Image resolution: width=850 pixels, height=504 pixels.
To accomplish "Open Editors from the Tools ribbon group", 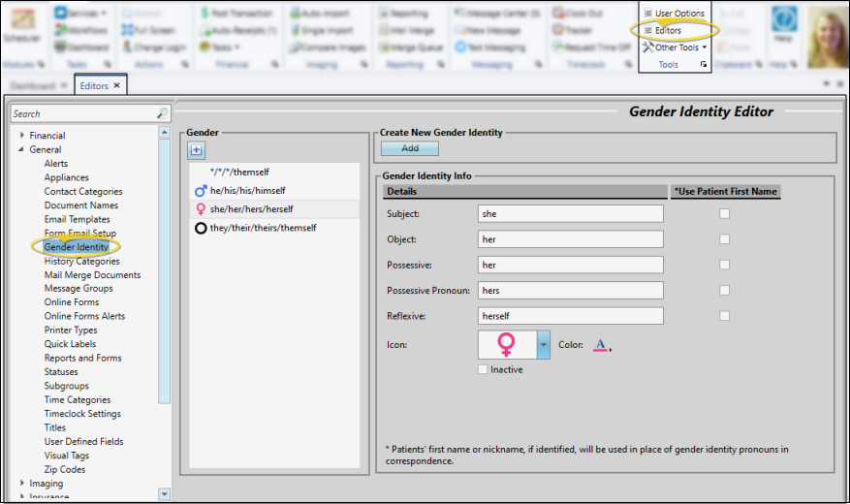I will pos(668,30).
